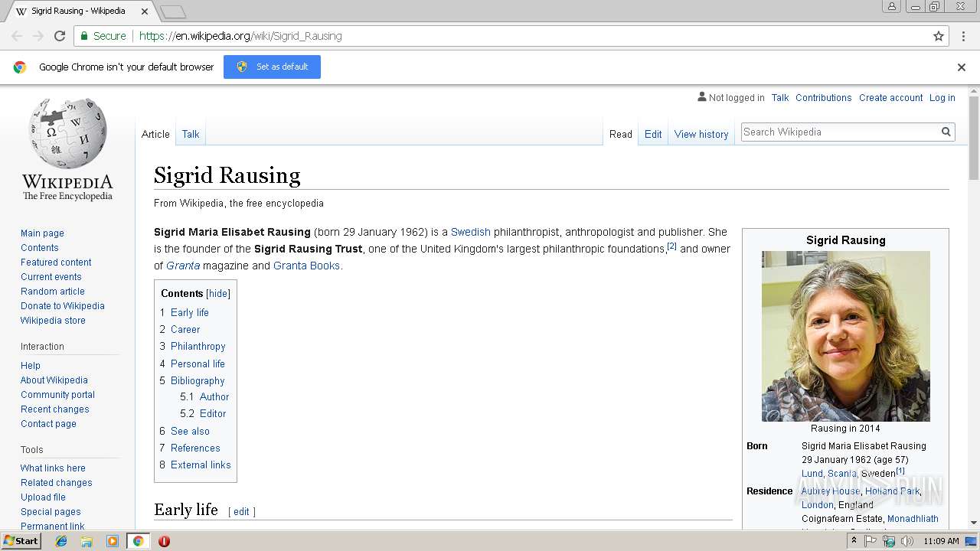
Task: Click the network tray icon
Action: click(889, 541)
